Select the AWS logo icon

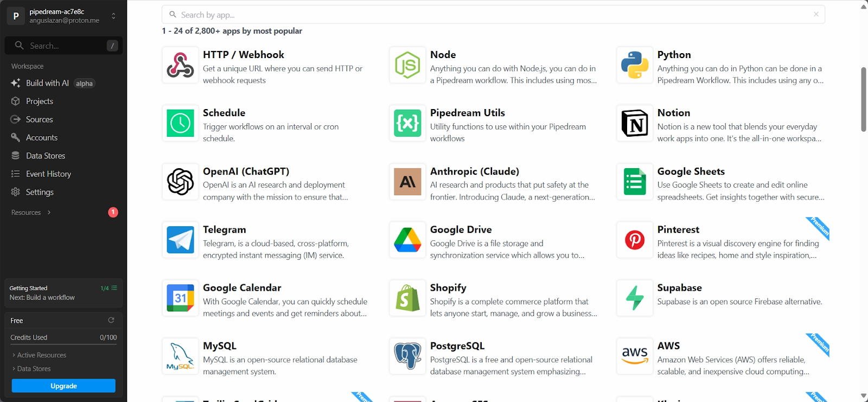click(x=635, y=356)
